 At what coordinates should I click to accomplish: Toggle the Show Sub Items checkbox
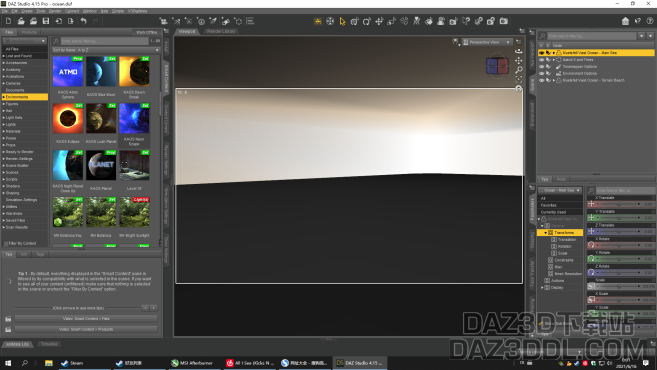click(x=541, y=323)
